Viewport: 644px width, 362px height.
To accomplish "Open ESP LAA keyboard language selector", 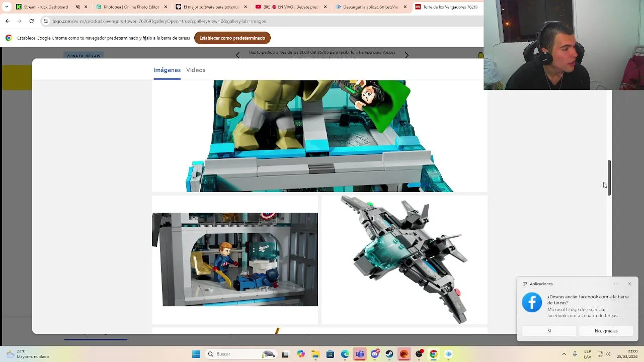I will pyautogui.click(x=588, y=354).
